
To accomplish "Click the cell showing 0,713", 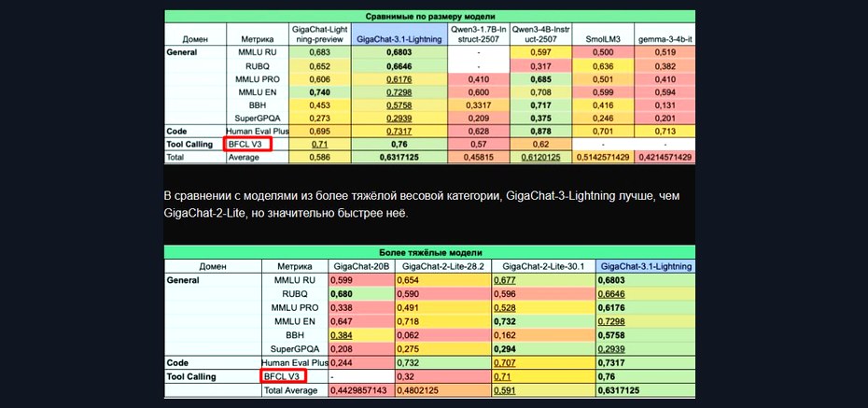I will pos(665,132).
